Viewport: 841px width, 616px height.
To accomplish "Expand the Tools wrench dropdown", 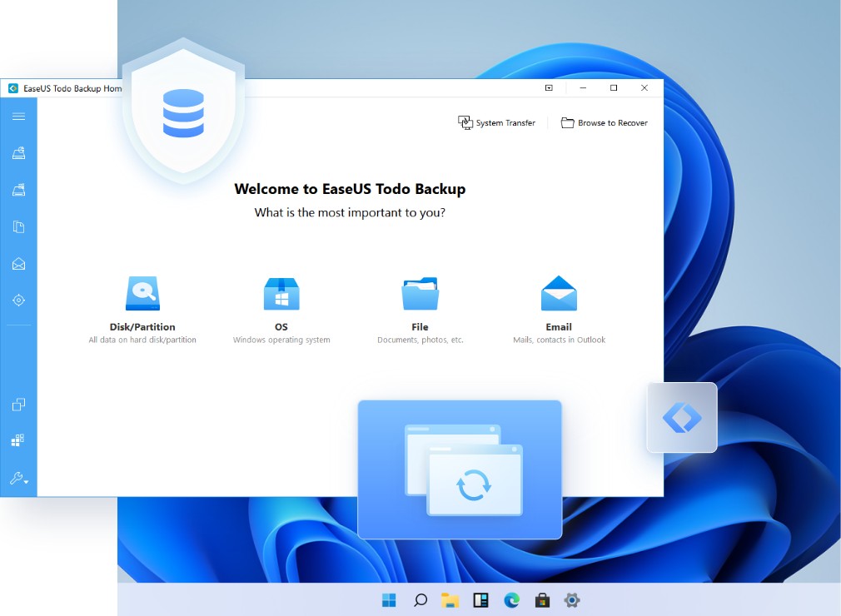I will pyautogui.click(x=19, y=478).
